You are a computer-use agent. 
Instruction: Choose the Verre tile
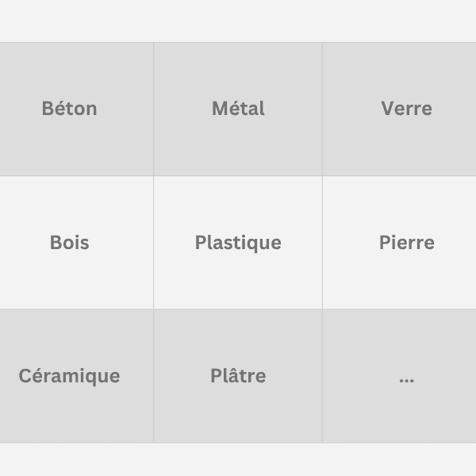406,109
